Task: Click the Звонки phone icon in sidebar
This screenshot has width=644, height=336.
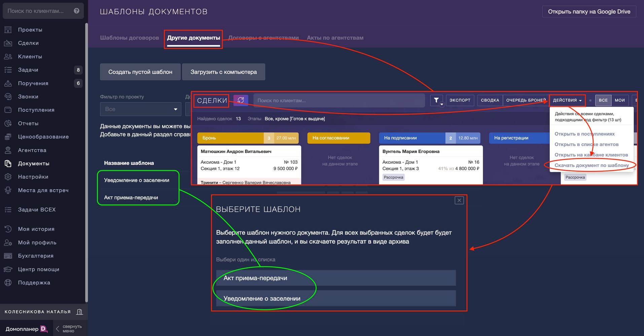Action: [8, 97]
